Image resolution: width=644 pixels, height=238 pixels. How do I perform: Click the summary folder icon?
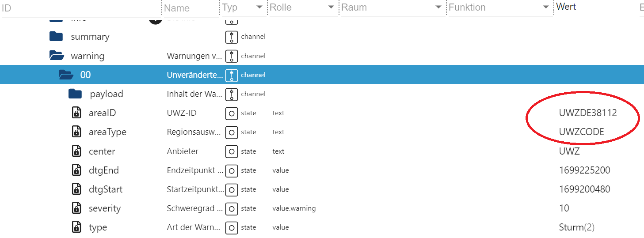(x=56, y=37)
